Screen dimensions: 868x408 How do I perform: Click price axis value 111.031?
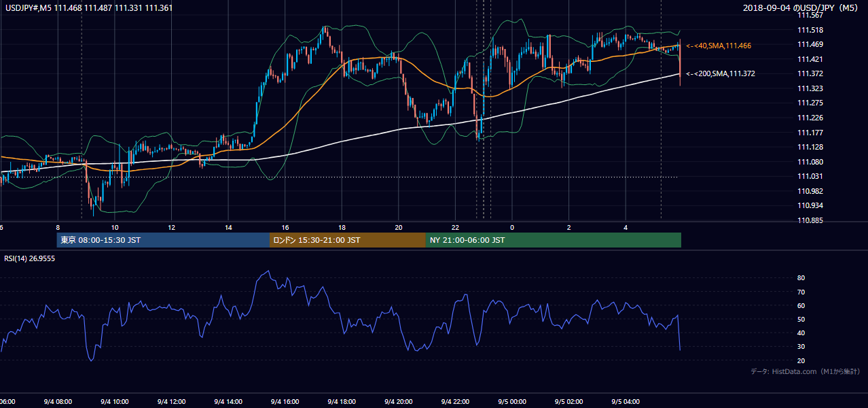point(809,177)
